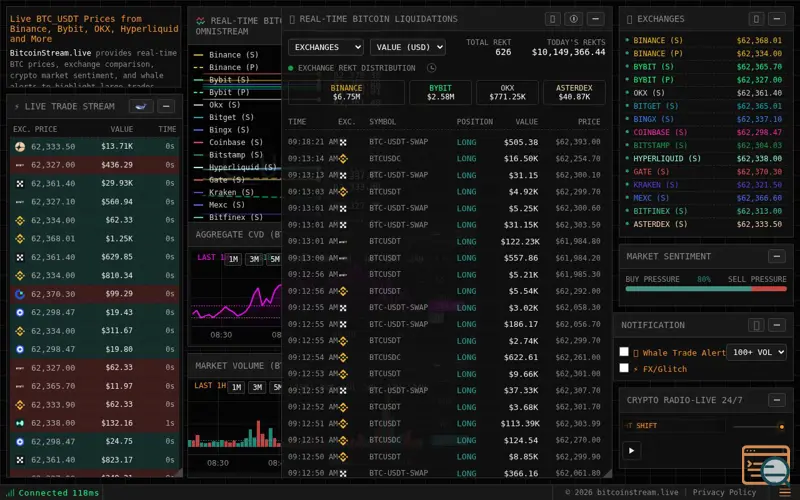Select 3M timeframe in Aggregate CVD chart
800x500 pixels.
[254, 259]
